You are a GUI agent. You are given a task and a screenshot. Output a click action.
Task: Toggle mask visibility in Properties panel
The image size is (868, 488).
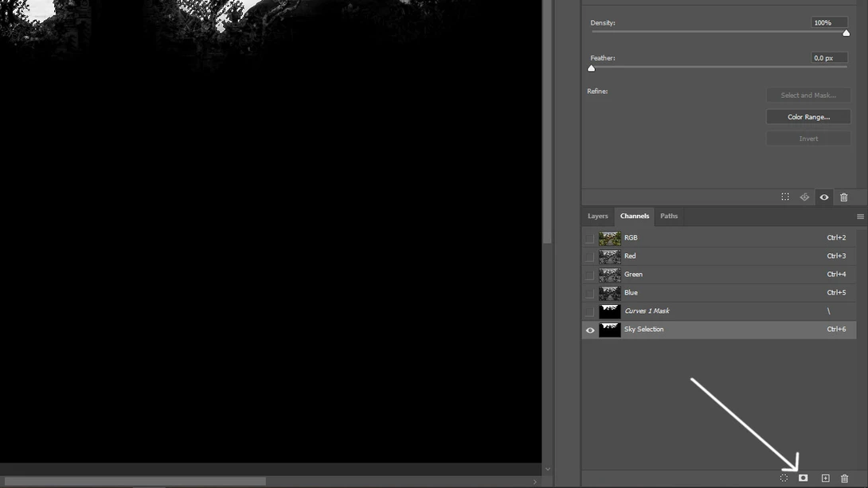coord(824,197)
